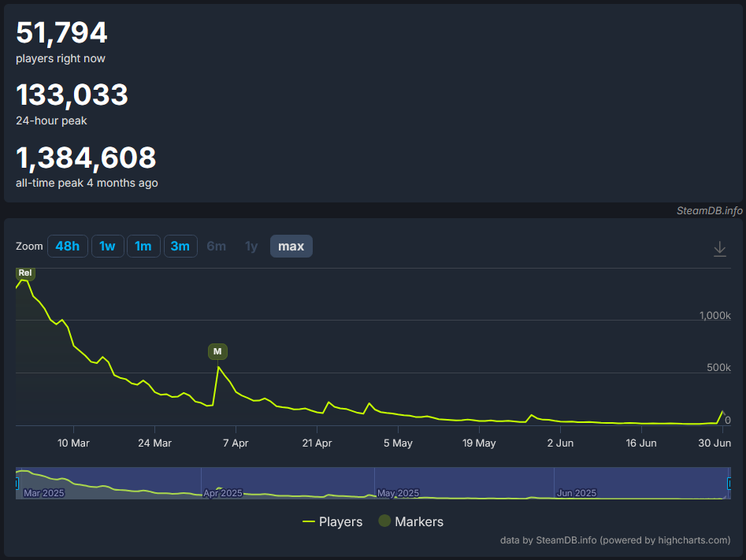Click the '1,000k' y-axis label
The width and height of the screenshot is (746, 560).
(715, 316)
